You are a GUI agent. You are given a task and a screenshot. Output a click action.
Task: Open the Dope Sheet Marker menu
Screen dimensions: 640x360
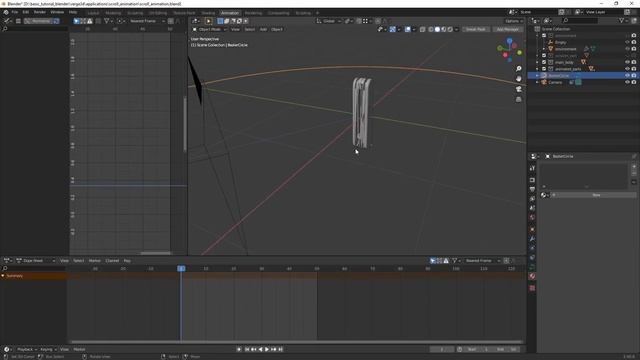[94, 260]
